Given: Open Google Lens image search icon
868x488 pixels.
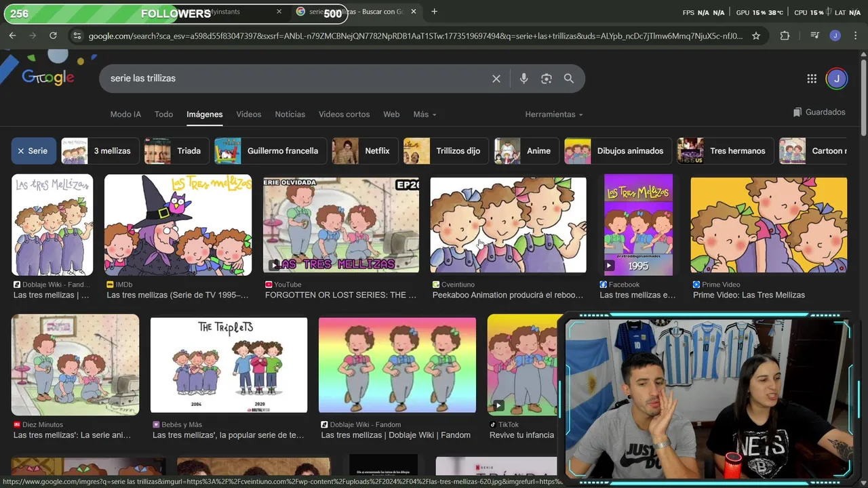Looking at the screenshot, I should point(547,79).
